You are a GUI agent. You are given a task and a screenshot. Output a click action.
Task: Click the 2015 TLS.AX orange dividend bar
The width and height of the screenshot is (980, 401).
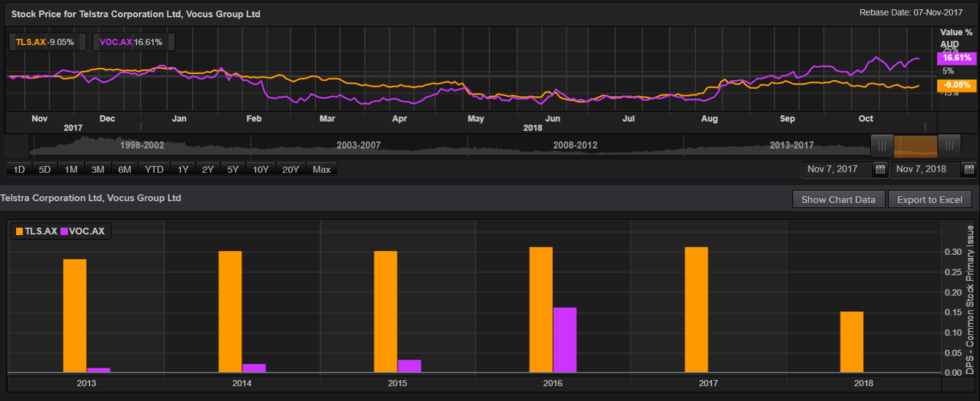386,312
